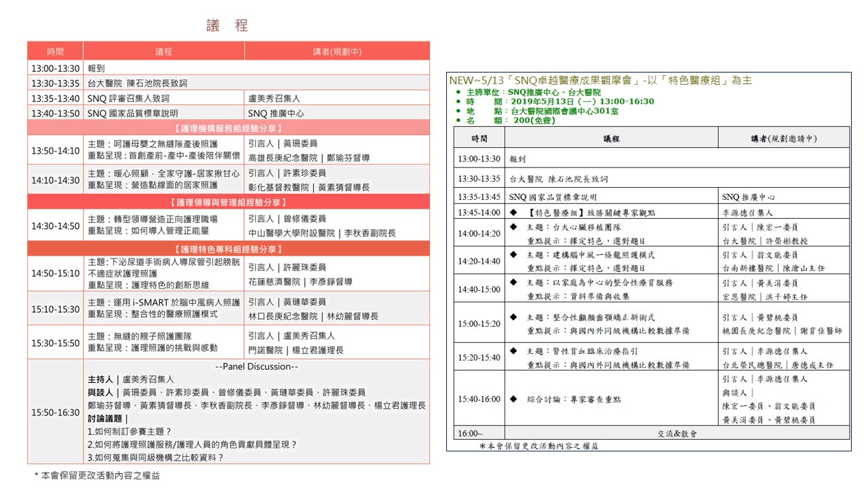This screenshot has width=868, height=488.
Task: Select the 時間 header in the red table
Action: (x=56, y=52)
